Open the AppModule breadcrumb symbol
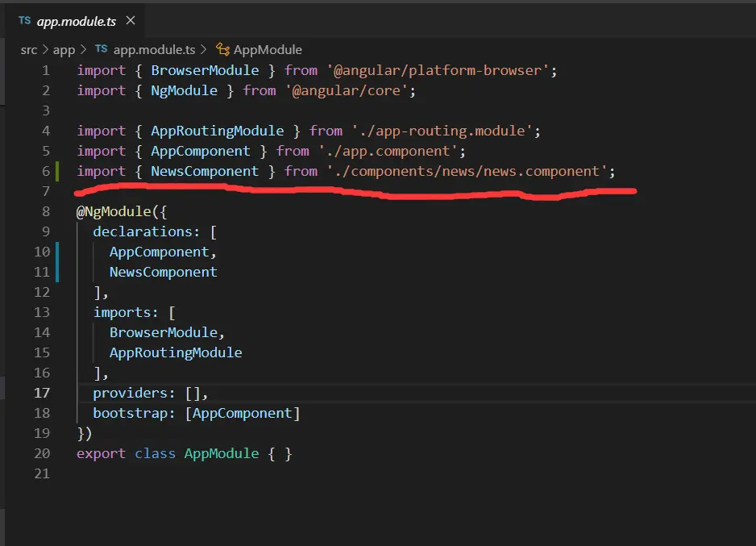Viewport: 756px width, 546px height. 268,50
